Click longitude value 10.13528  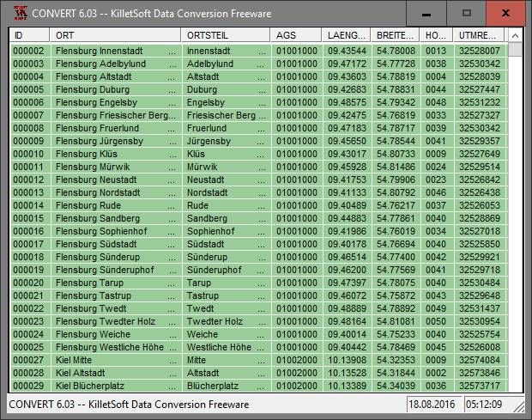(347, 374)
